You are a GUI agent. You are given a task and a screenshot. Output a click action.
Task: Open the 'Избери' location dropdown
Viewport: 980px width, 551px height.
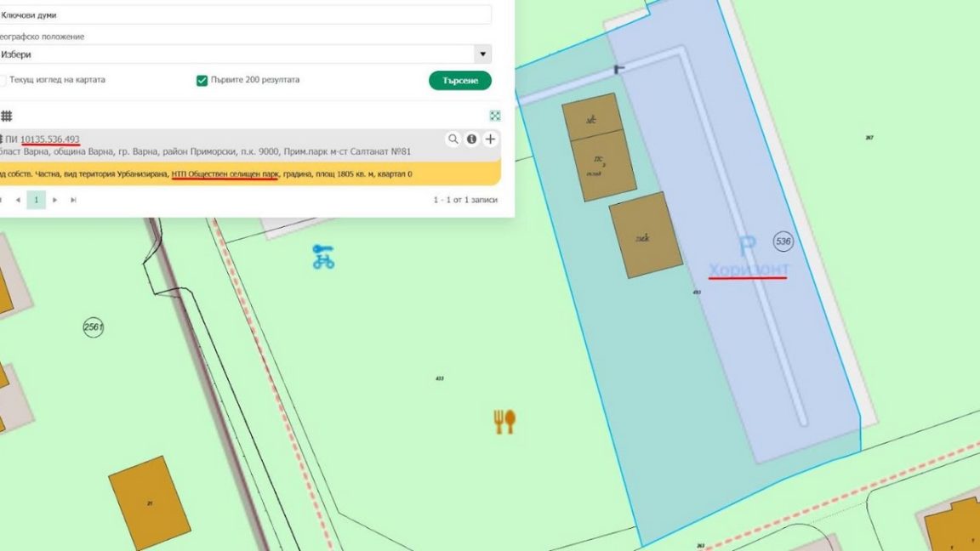238,54
